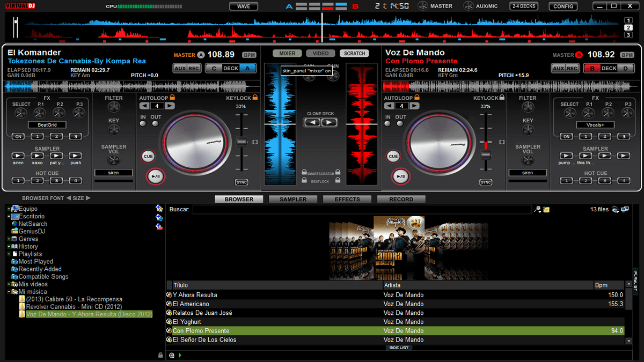Click the search magnifier icon beside Buscar
The height and width of the screenshot is (362, 644).
pos(537,209)
